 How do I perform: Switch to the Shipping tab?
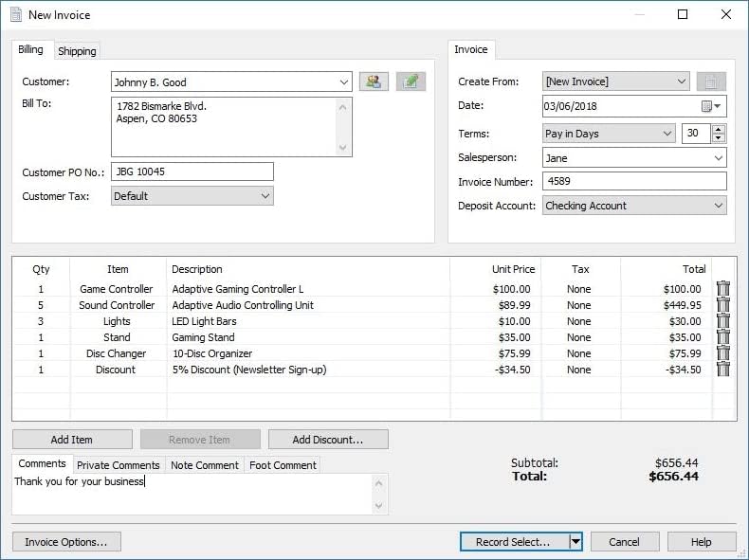[77, 51]
